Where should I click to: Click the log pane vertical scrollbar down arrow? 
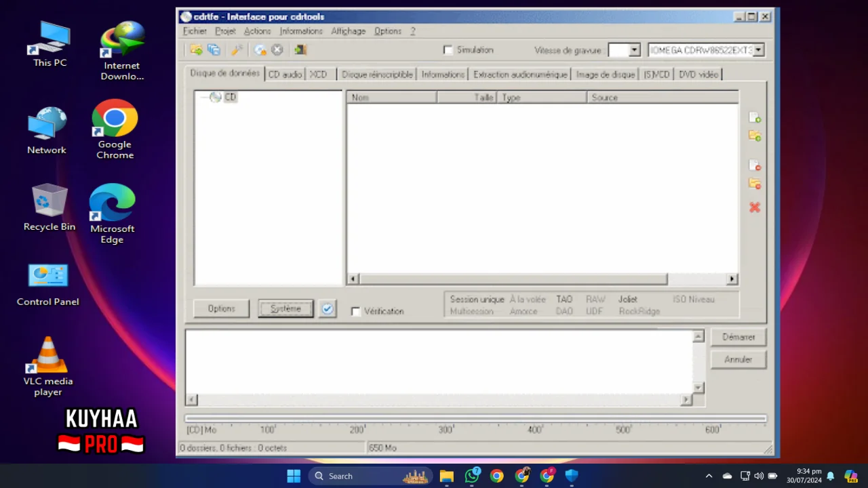click(x=698, y=388)
